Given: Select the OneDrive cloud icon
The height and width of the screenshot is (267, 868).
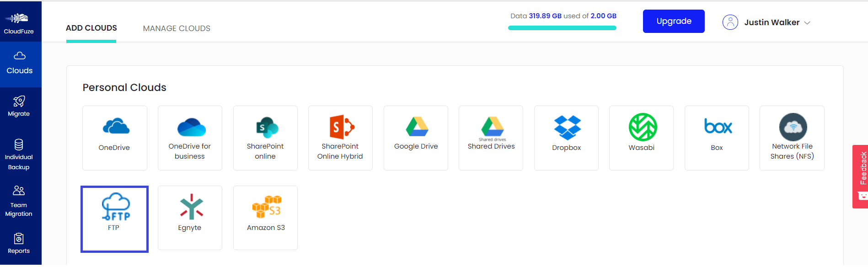Looking at the screenshot, I should [x=114, y=138].
